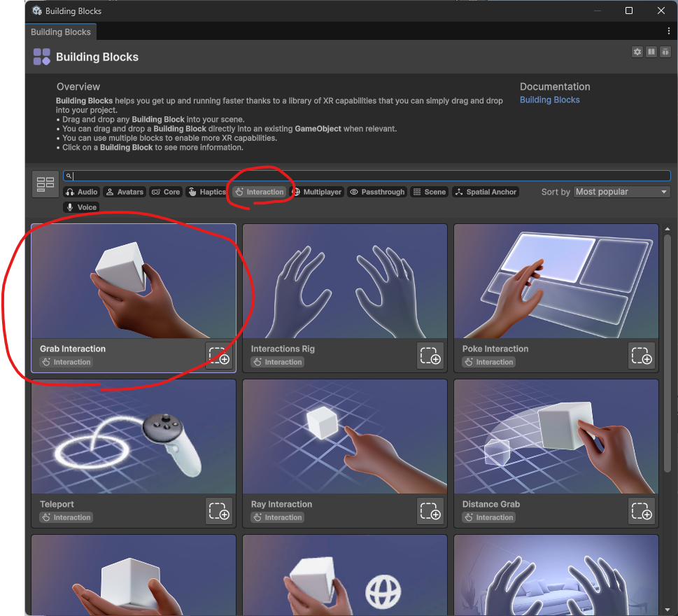
Task: Close the Building Blocks window
Action: click(x=661, y=10)
